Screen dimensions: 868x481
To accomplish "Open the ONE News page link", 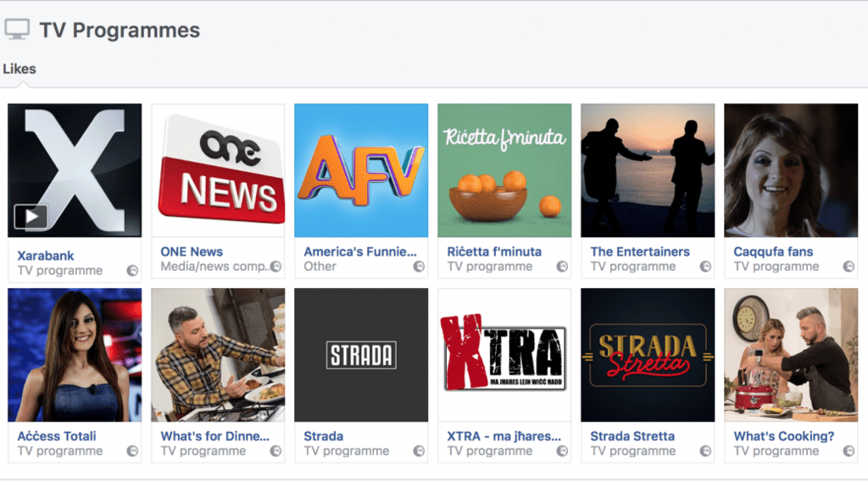I will (x=192, y=252).
